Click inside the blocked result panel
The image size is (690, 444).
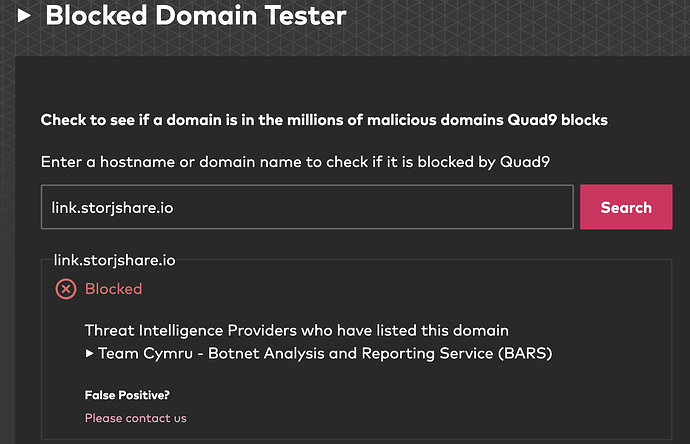tap(356, 350)
